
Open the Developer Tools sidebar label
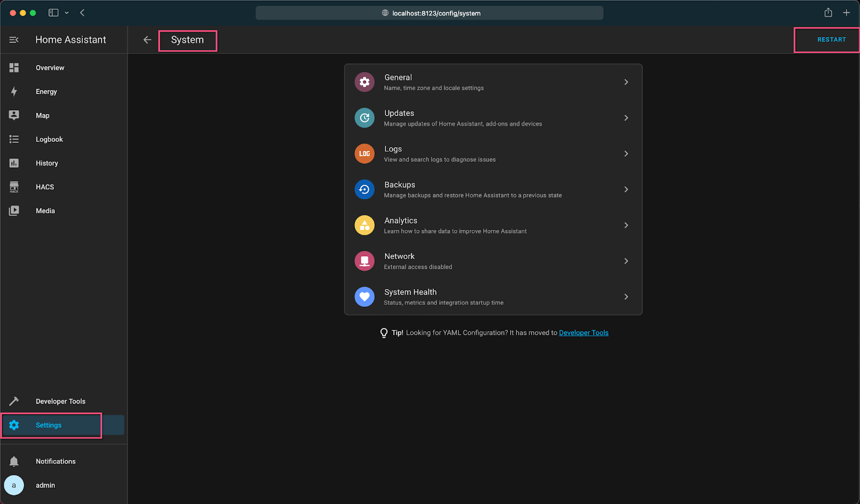pyautogui.click(x=61, y=401)
